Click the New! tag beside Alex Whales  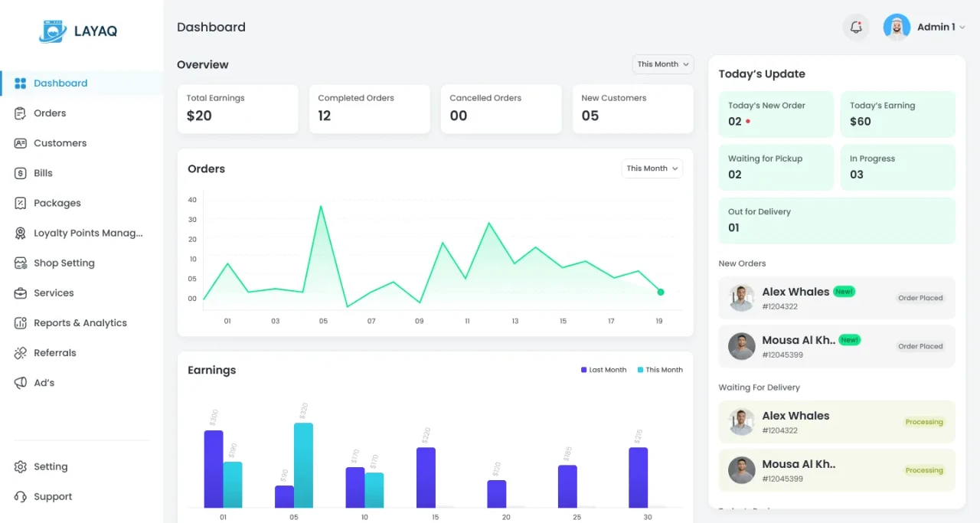click(844, 292)
